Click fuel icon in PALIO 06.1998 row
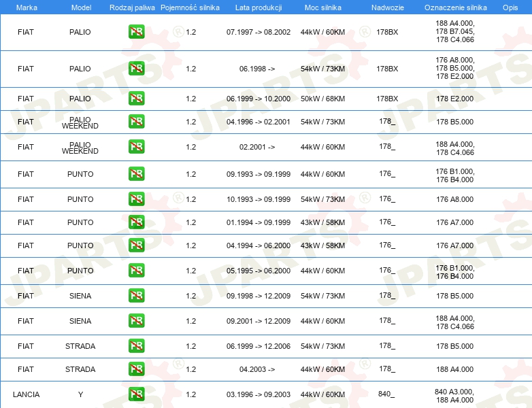The image size is (532, 408). 136,69
